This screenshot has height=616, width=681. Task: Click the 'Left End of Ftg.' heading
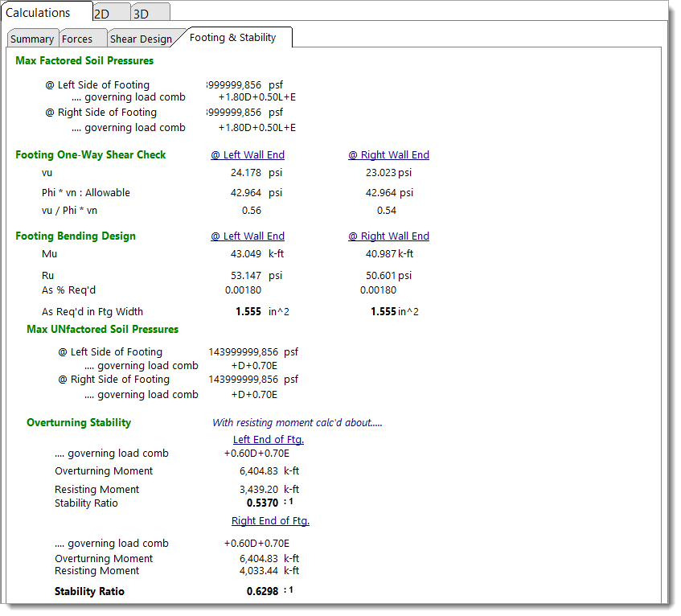[x=269, y=440]
